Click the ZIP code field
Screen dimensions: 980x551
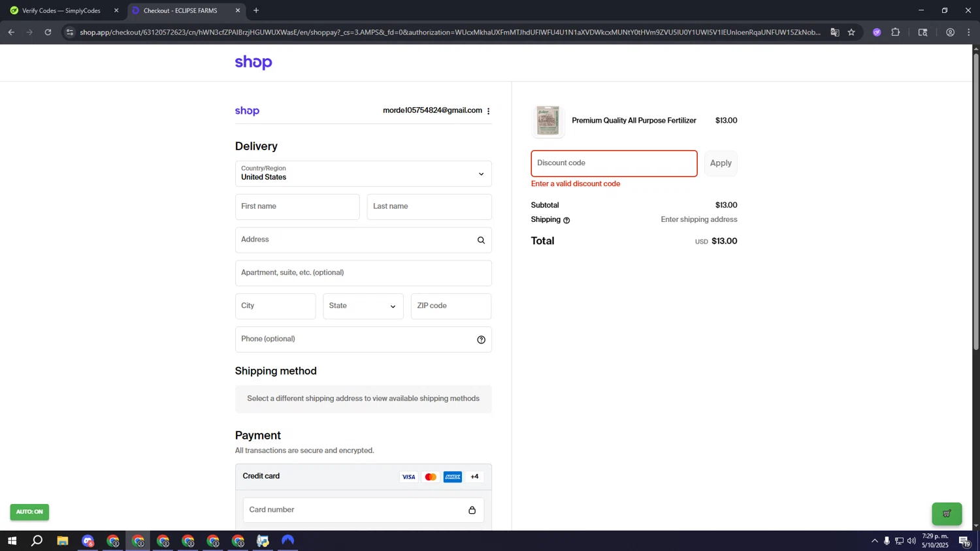[x=451, y=306]
